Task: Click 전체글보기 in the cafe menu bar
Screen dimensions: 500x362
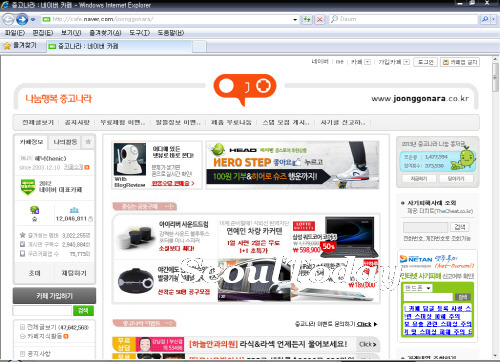Action: 38,122
